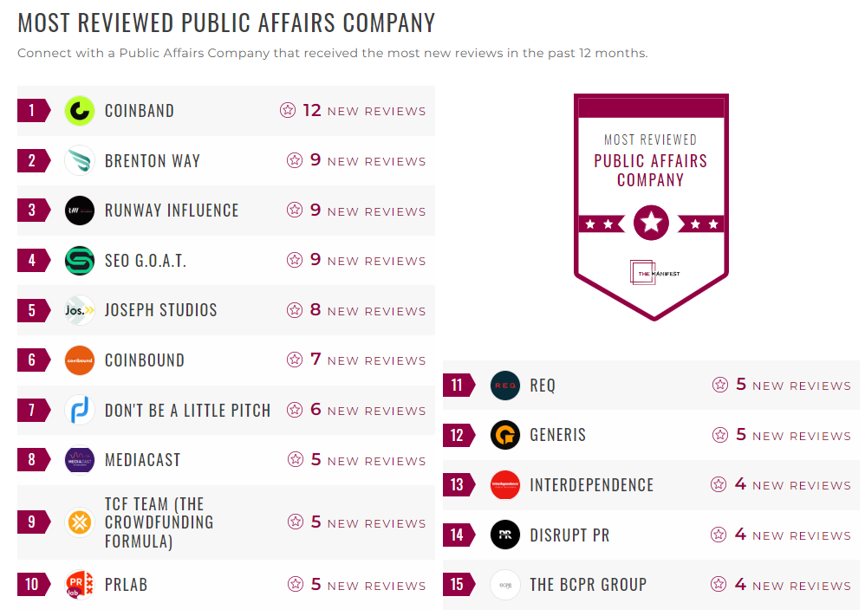Select the PRLab logo icon
The image size is (865, 616).
(79, 585)
